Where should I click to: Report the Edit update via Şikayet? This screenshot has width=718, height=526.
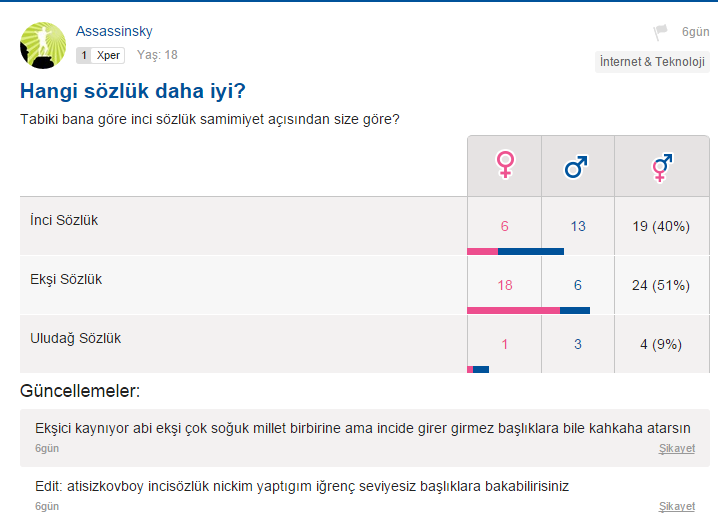pos(677,506)
